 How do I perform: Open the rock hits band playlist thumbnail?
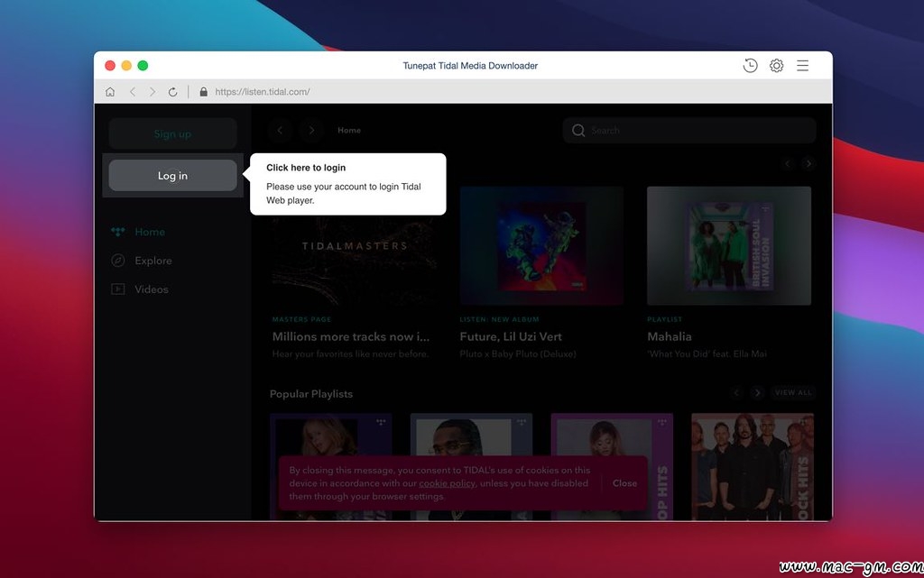[x=753, y=467]
